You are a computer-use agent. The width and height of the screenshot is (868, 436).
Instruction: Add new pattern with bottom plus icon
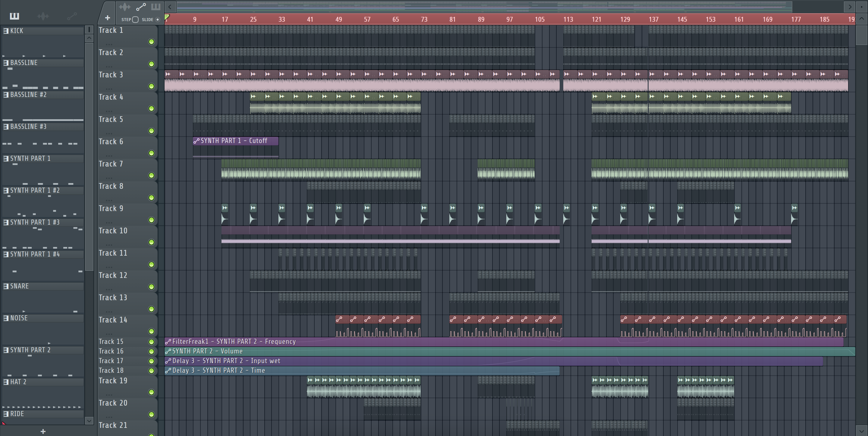(43, 431)
